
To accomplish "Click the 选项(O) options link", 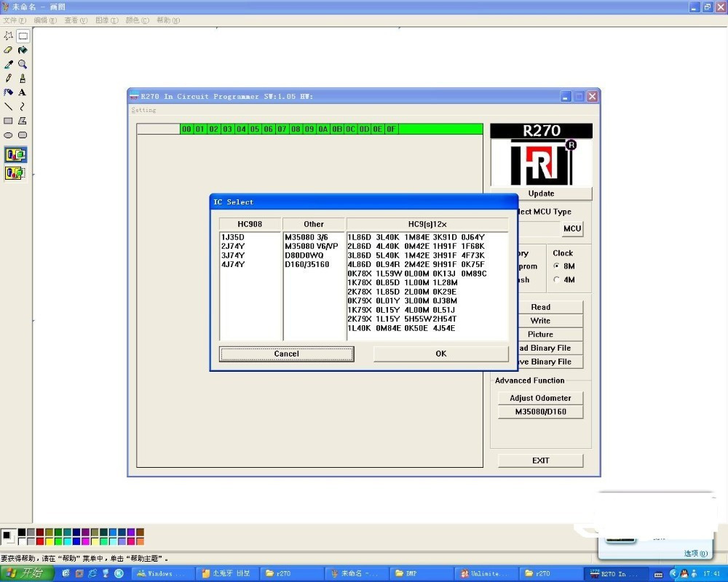I will pyautogui.click(x=695, y=553).
